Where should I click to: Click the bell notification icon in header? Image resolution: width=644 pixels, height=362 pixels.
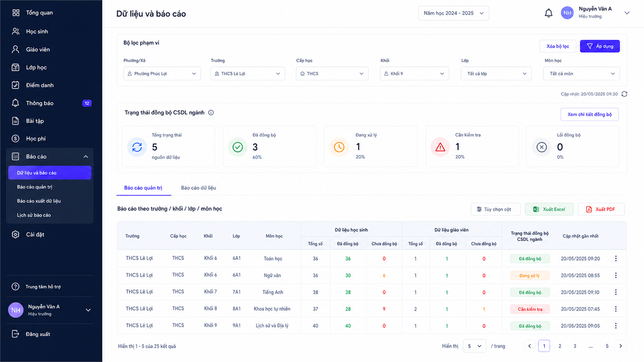point(548,13)
